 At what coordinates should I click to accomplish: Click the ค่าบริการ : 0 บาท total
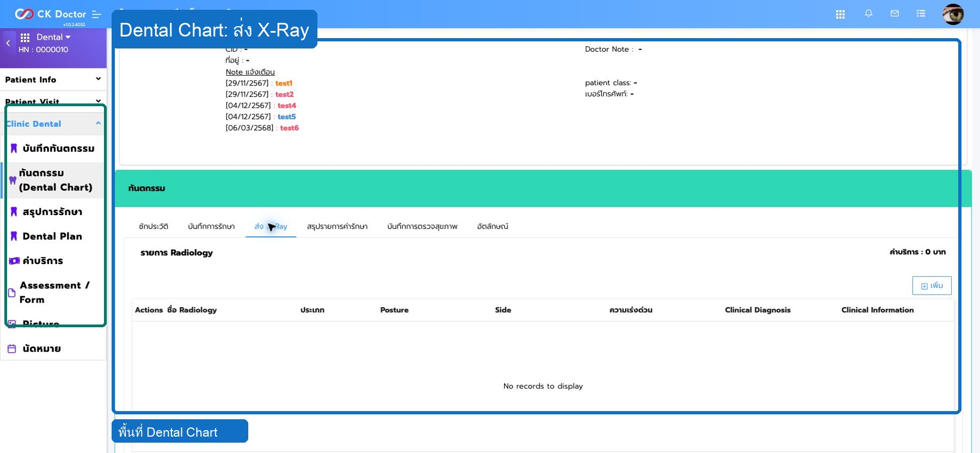click(918, 252)
